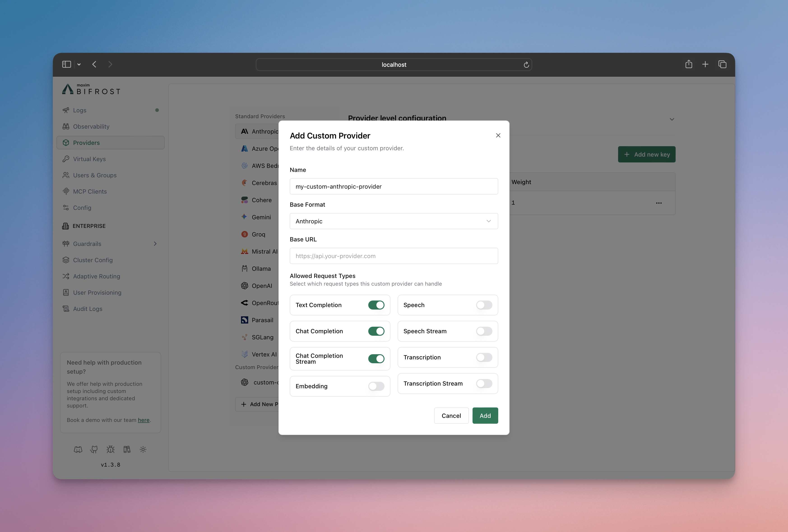This screenshot has width=788, height=532.
Task: Click the Base URL input field
Action: [x=393, y=256]
